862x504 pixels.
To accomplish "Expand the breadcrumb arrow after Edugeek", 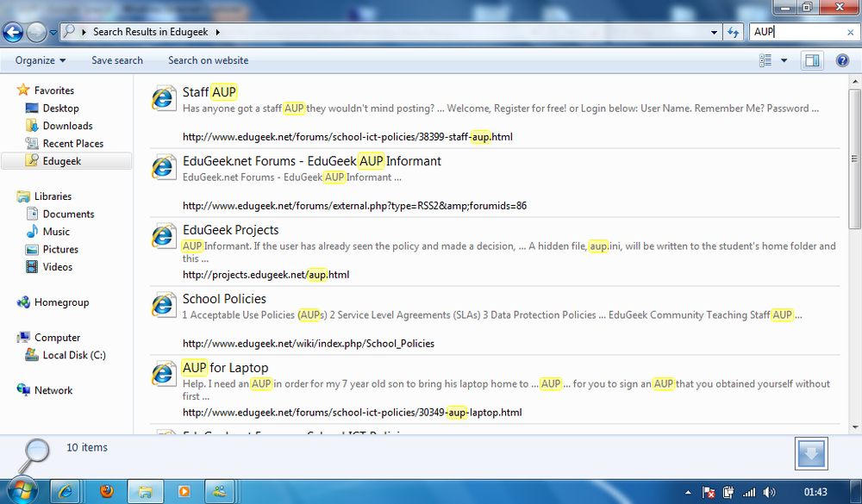I will point(218,32).
